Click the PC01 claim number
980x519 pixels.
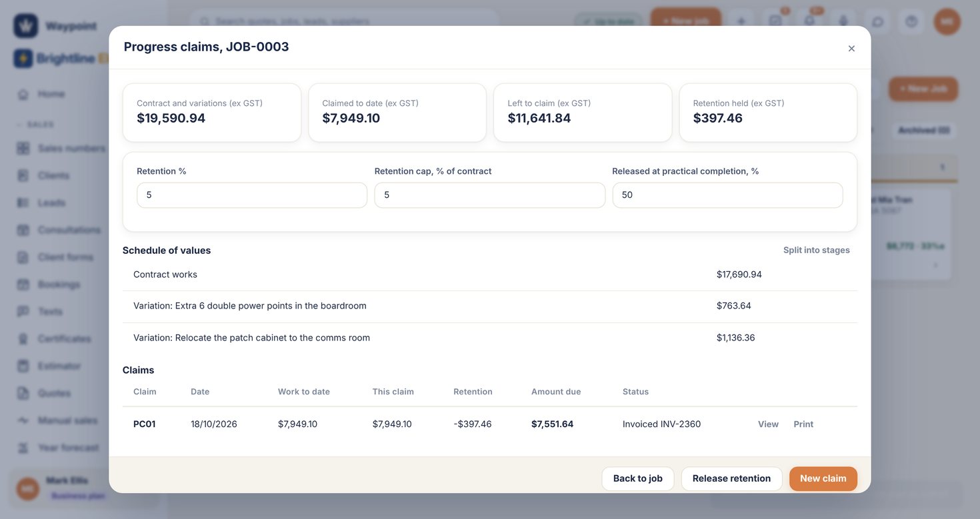(145, 424)
